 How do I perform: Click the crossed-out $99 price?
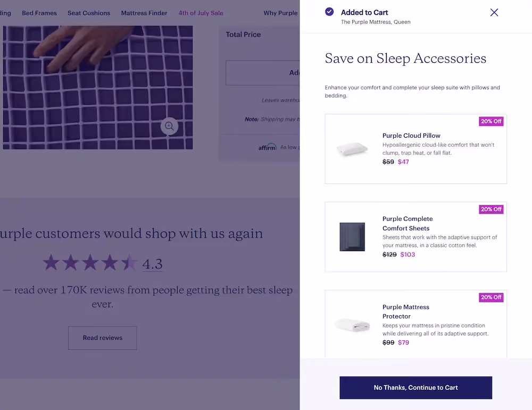coord(388,342)
